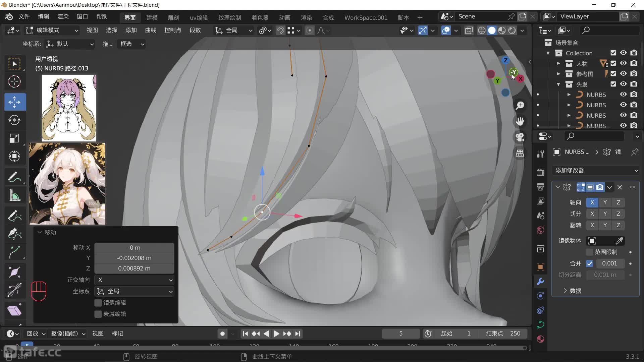Screen dimensions: 644x362
Task: Switch to the uv编辑 workspace tab
Action: click(199, 17)
